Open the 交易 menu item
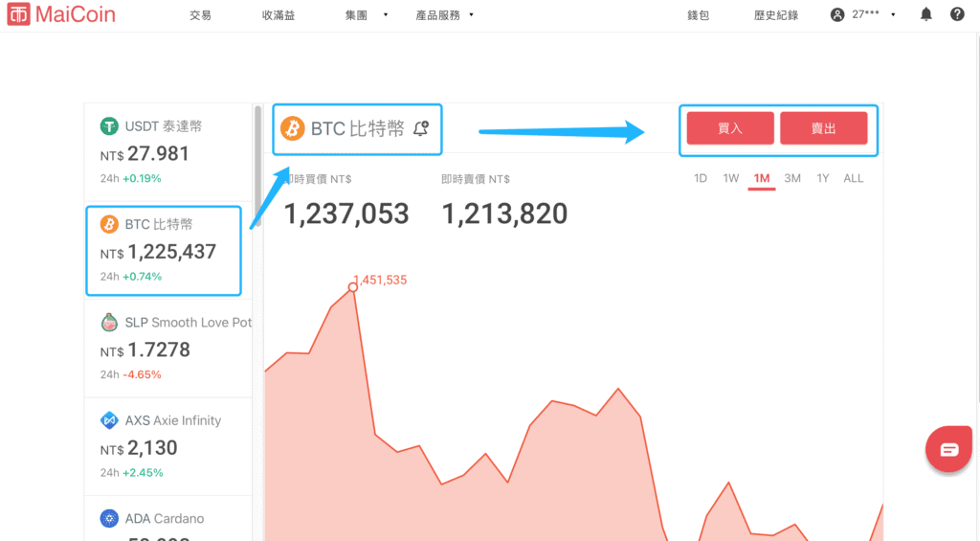Viewport: 980px width, 541px height. tap(201, 15)
